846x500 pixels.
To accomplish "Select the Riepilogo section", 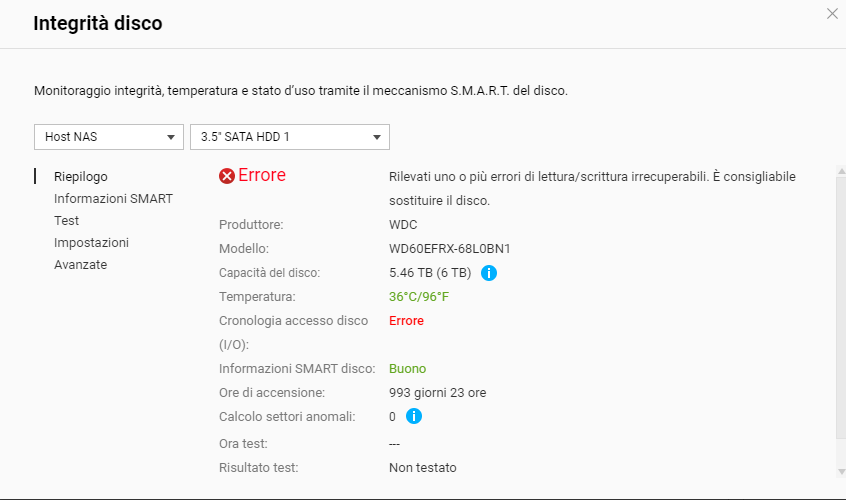I will click(x=81, y=176).
